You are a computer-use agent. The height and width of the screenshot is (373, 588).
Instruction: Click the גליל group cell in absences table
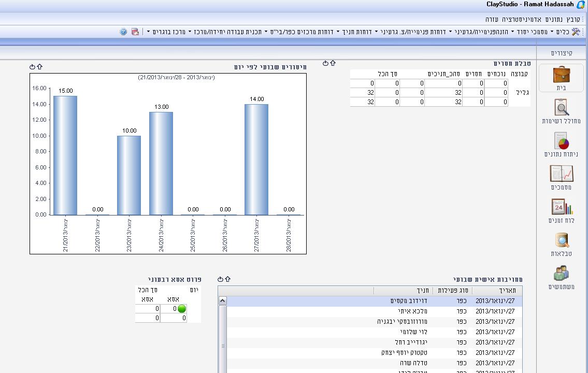coord(522,93)
